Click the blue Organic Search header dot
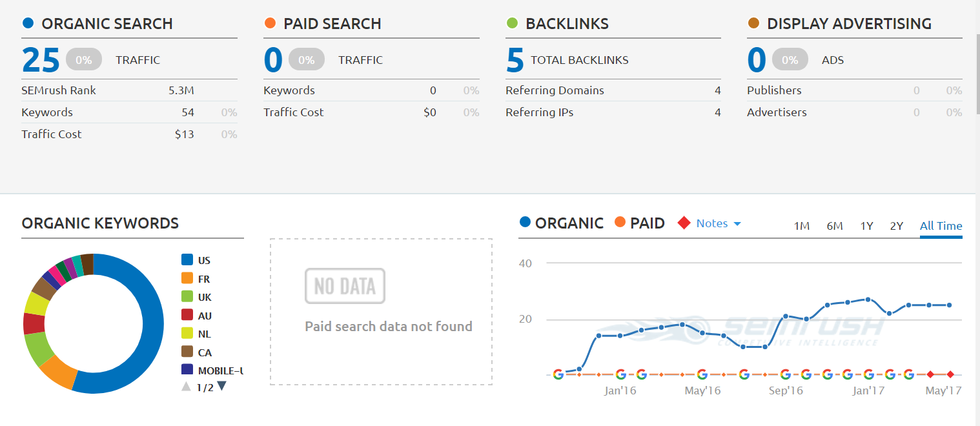The image size is (980, 426). (28, 24)
